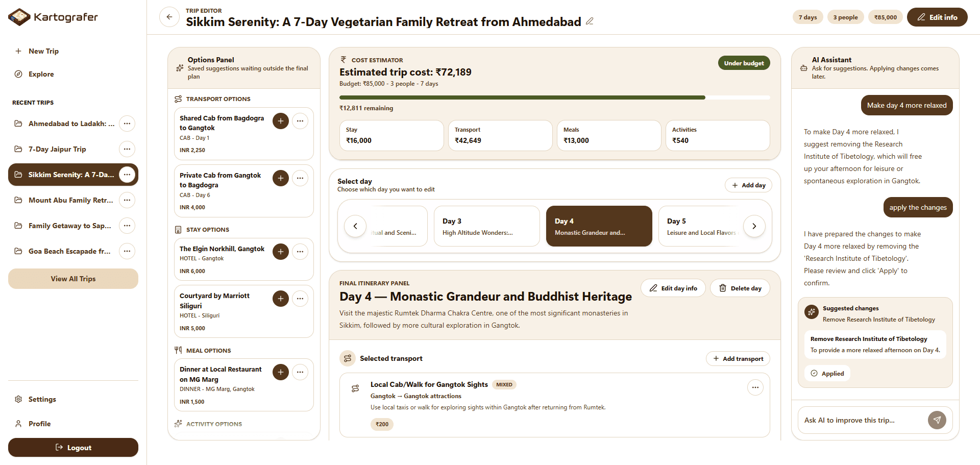Click the Delete day button
980x465 pixels.
740,288
